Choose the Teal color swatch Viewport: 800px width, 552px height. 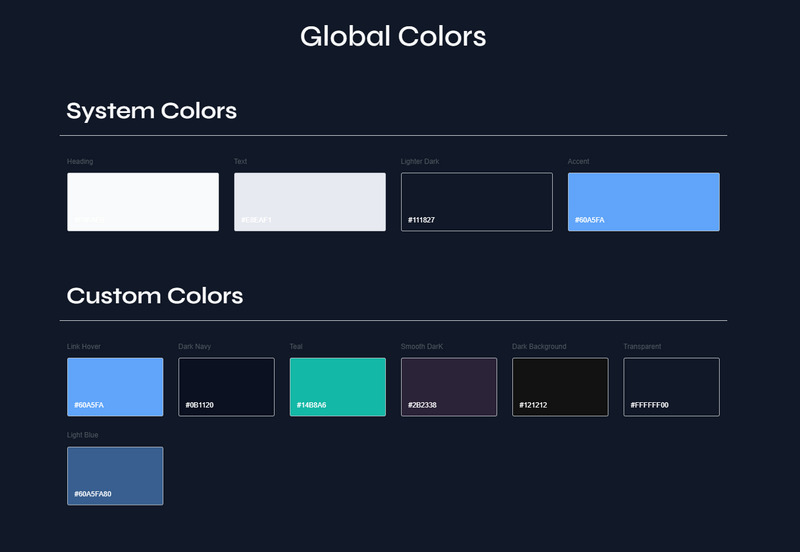337,386
